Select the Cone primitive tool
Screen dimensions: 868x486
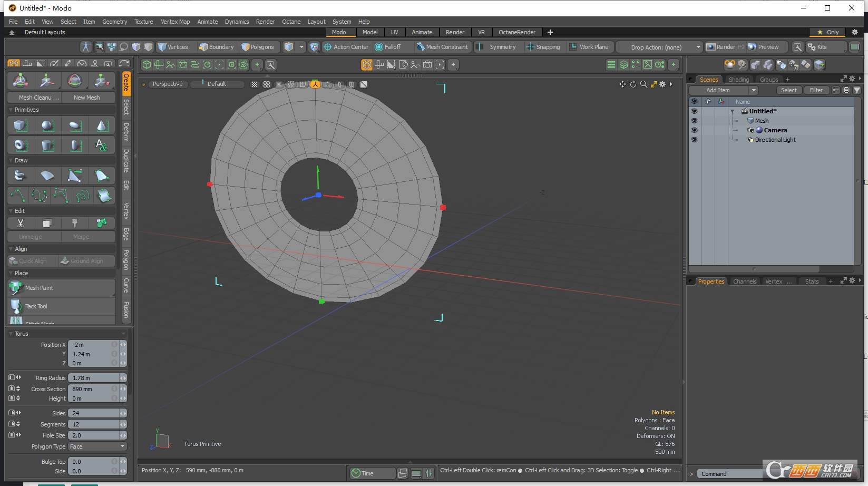click(102, 125)
